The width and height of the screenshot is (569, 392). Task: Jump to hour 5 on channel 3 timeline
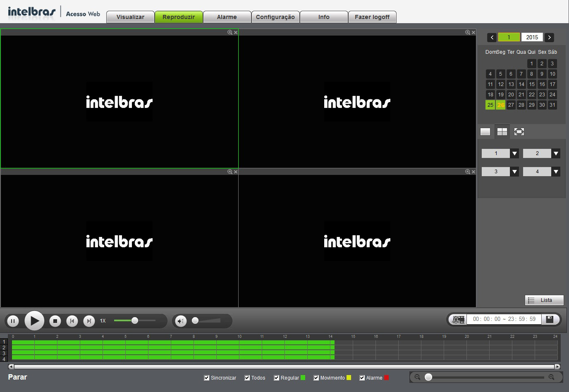click(126, 353)
